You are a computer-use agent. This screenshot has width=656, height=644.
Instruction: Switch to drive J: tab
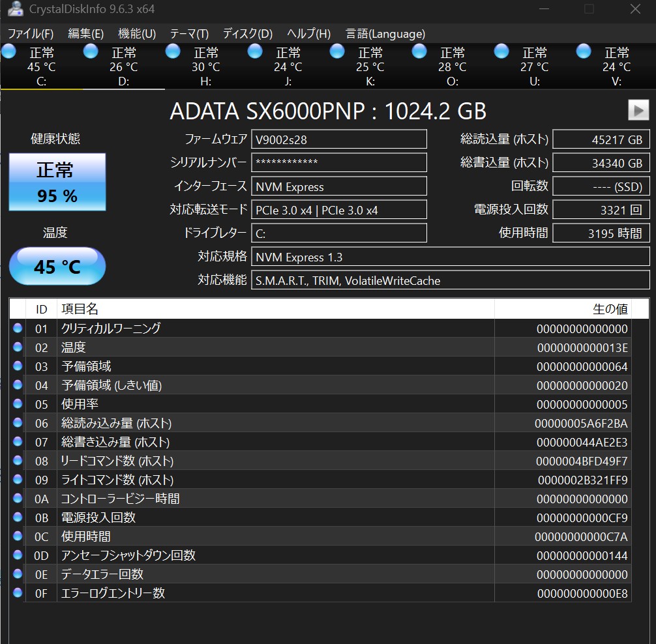coord(288,66)
